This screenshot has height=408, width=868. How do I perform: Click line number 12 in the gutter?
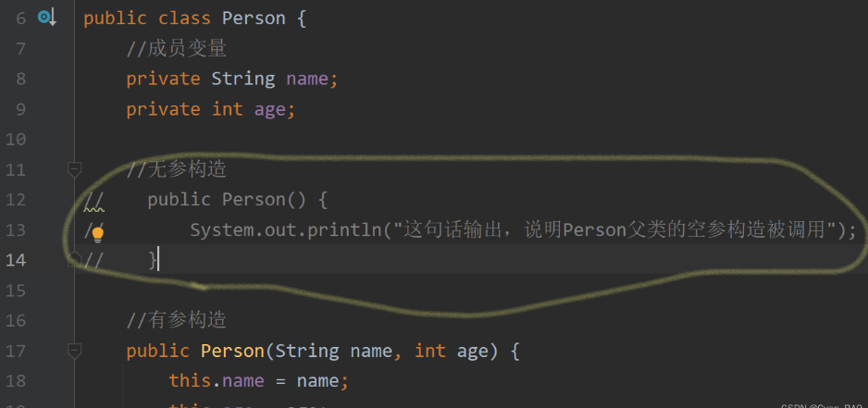[x=16, y=200]
